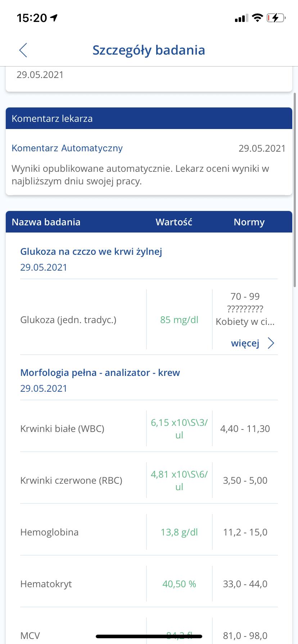Image resolution: width=298 pixels, height=644 pixels.
Task: Open the więcej link for glucose norms
Action: (x=245, y=343)
